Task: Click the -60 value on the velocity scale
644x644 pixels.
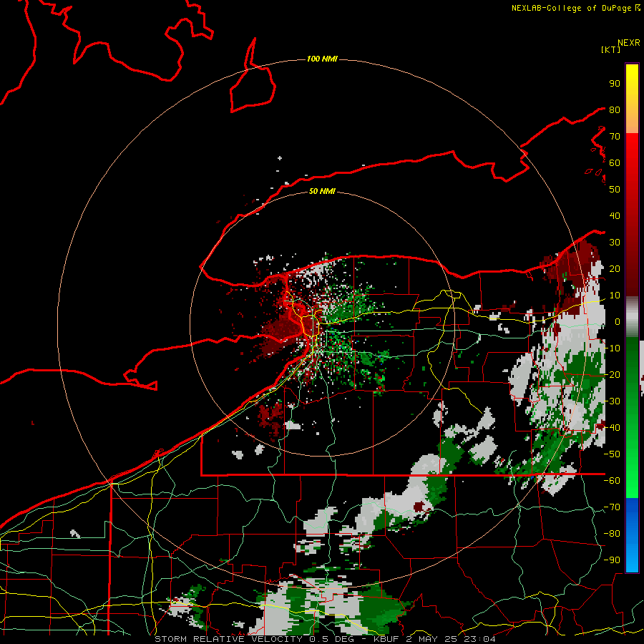Action: pyautogui.click(x=612, y=481)
